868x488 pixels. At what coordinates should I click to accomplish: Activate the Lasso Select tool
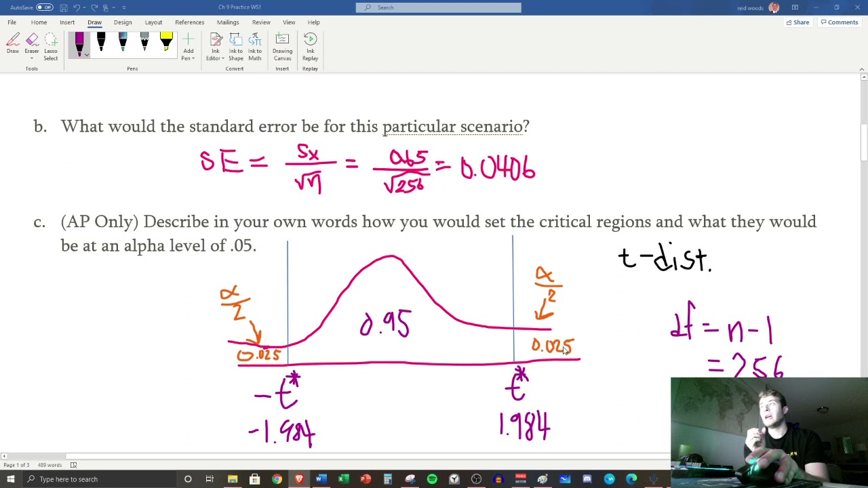[51, 47]
